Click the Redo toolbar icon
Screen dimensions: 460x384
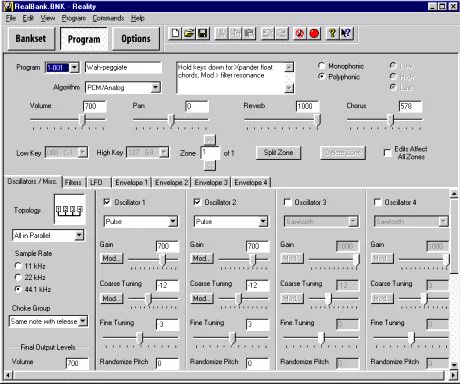(281, 33)
